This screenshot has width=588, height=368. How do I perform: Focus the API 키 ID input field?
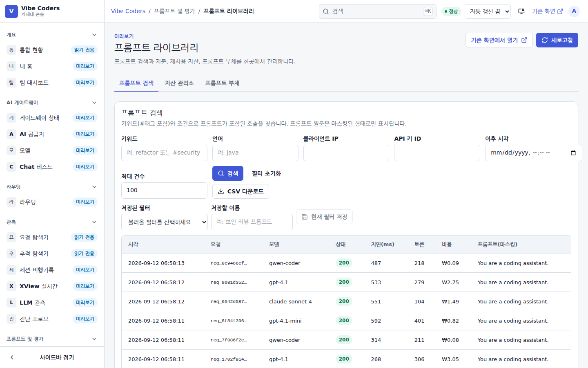(x=437, y=153)
